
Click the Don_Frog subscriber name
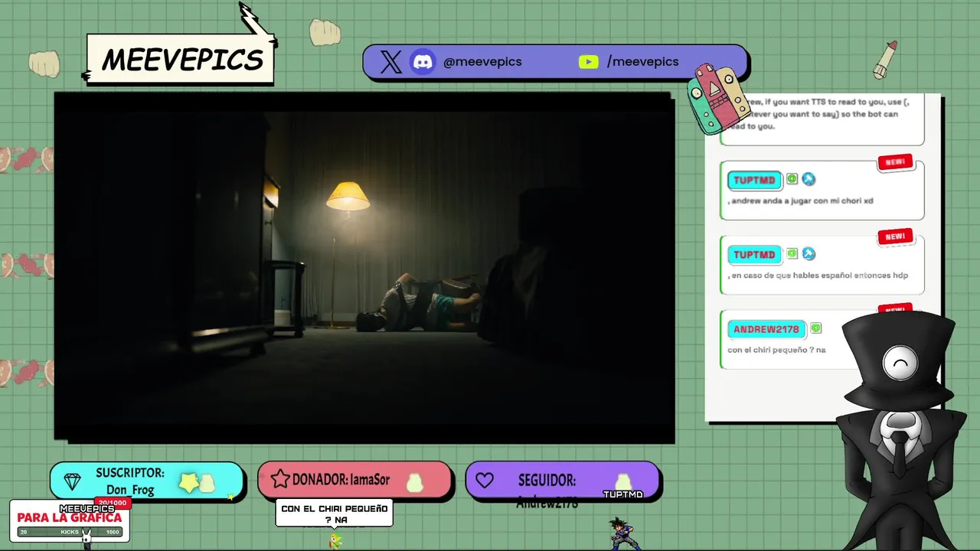tap(130, 490)
